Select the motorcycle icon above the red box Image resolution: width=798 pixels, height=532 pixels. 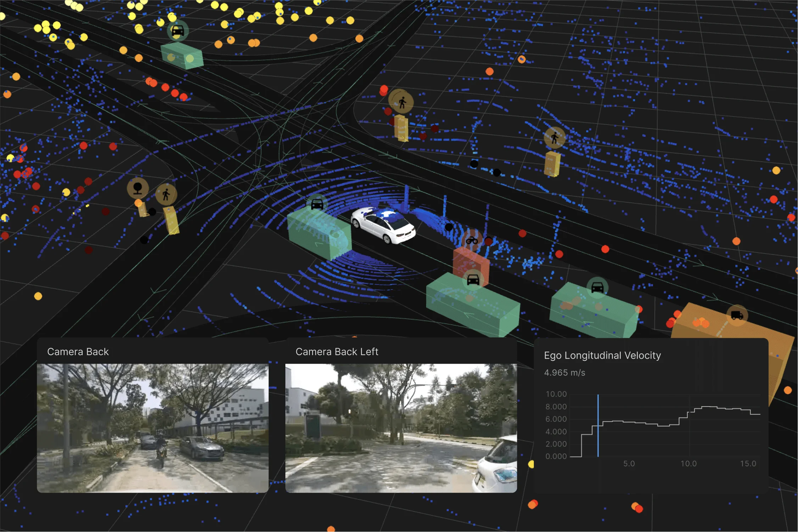click(x=472, y=241)
